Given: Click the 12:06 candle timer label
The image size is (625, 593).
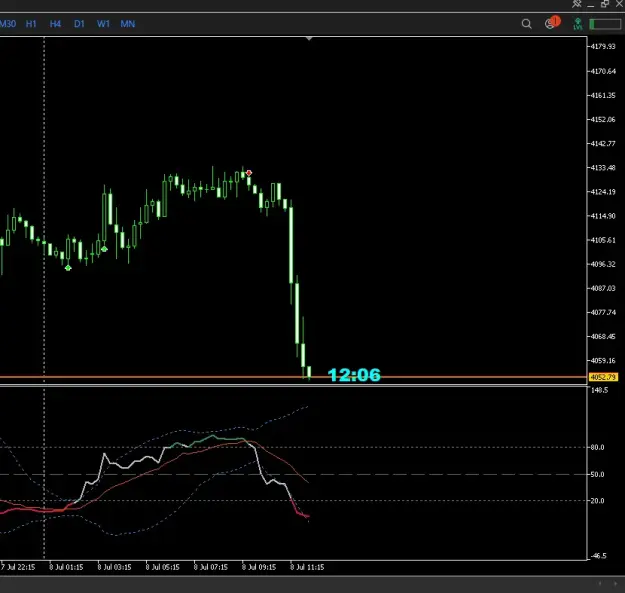Looking at the screenshot, I should (354, 375).
